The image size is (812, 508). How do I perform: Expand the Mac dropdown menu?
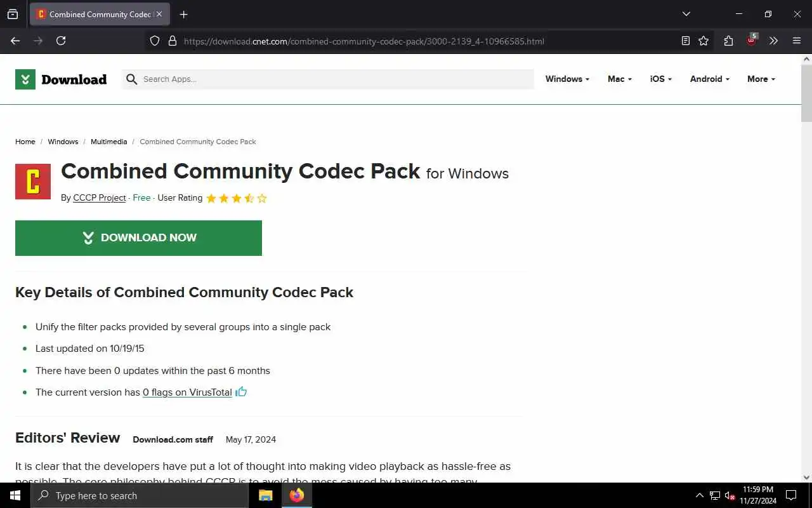pyautogui.click(x=620, y=79)
